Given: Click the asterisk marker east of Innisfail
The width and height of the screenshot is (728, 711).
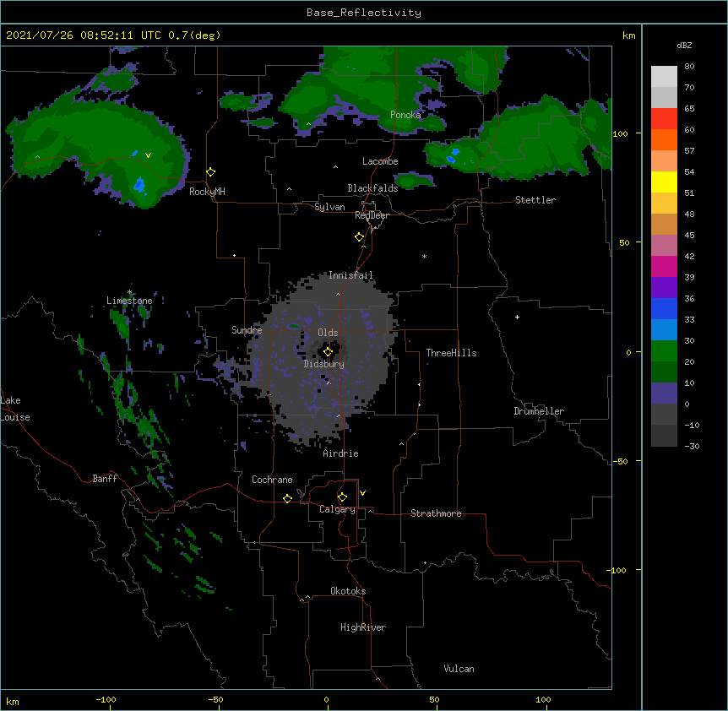Looking at the screenshot, I should pos(424,256).
